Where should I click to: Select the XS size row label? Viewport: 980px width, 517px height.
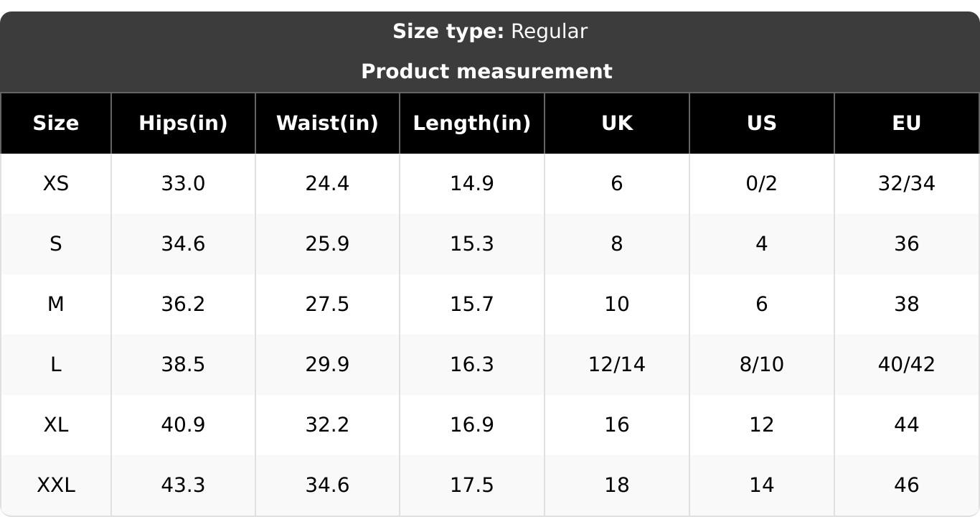click(x=56, y=184)
